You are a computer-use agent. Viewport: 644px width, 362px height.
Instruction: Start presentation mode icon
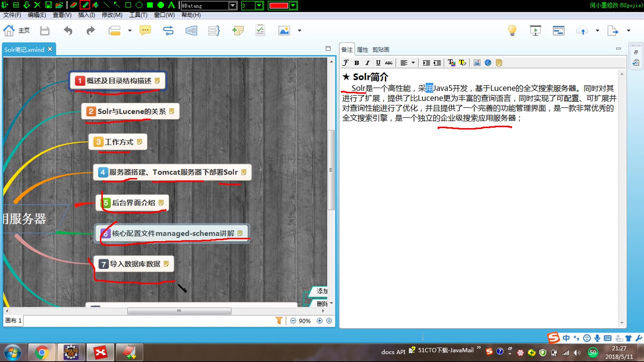click(x=535, y=31)
